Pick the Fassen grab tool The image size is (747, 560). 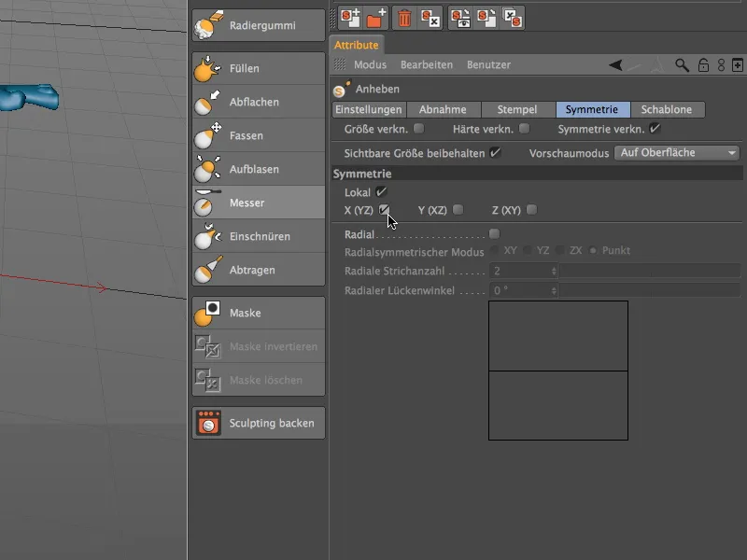[259, 135]
